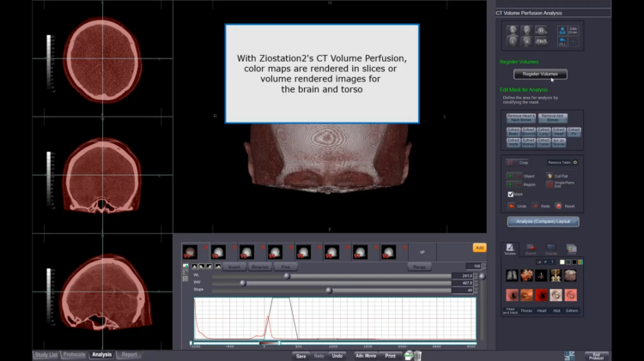The height and width of the screenshot is (361, 644).
Task: Click the Extract Heart button
Action: (559, 132)
